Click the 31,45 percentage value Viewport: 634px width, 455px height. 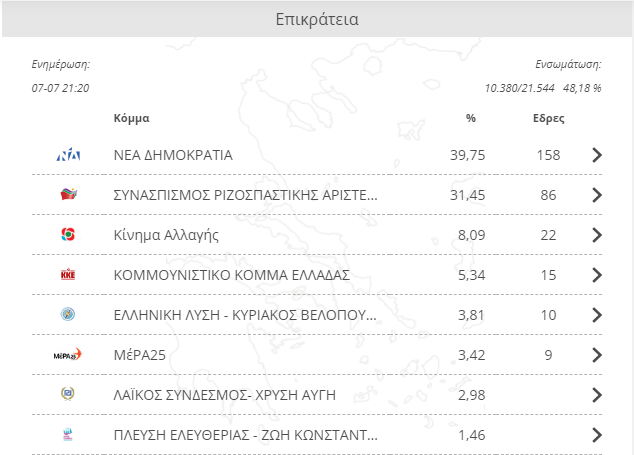click(468, 195)
